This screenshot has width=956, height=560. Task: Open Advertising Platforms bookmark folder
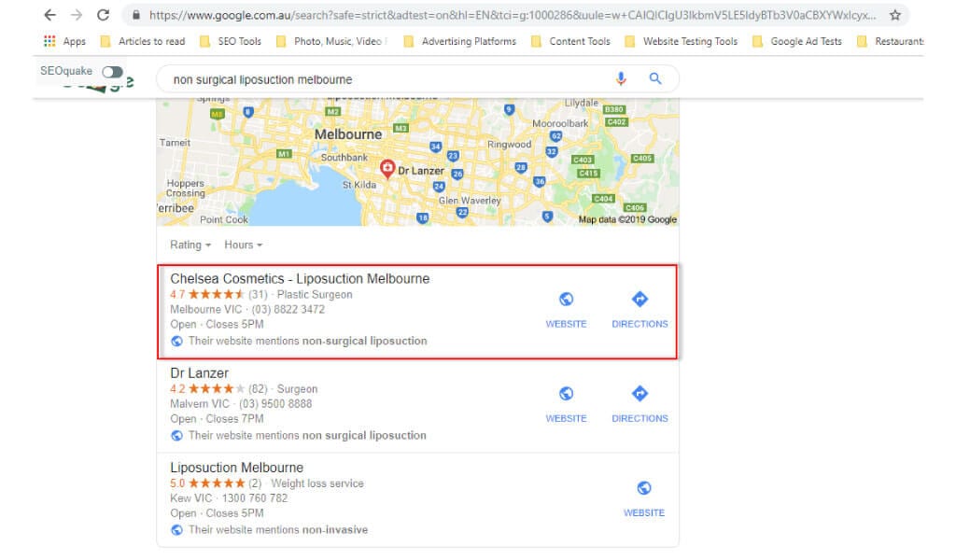tap(459, 41)
